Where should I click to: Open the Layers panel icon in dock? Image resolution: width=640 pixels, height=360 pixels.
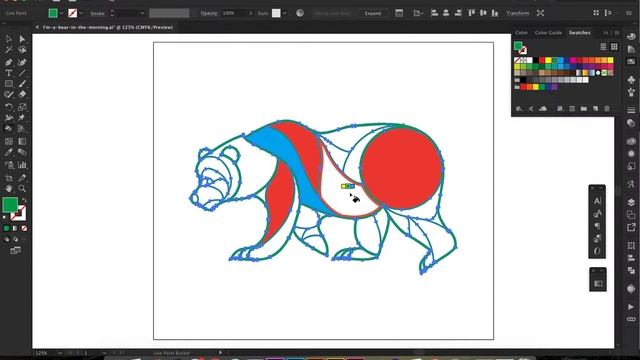631,202
